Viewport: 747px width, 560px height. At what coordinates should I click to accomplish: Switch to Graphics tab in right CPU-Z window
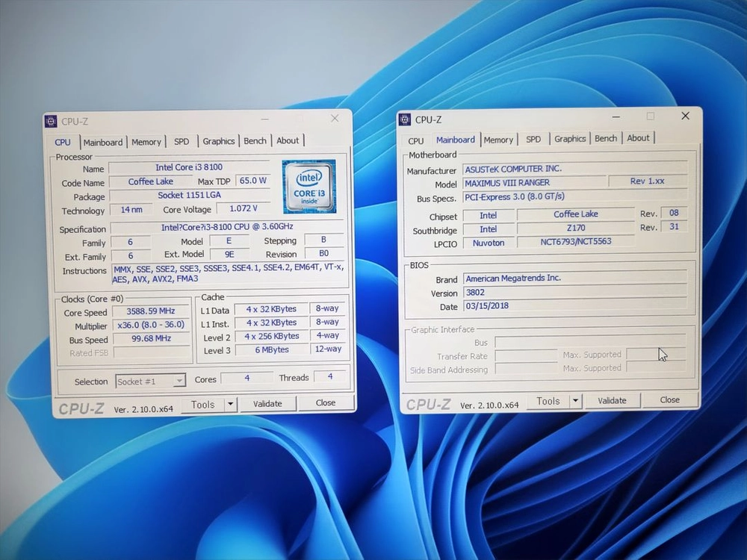570,139
